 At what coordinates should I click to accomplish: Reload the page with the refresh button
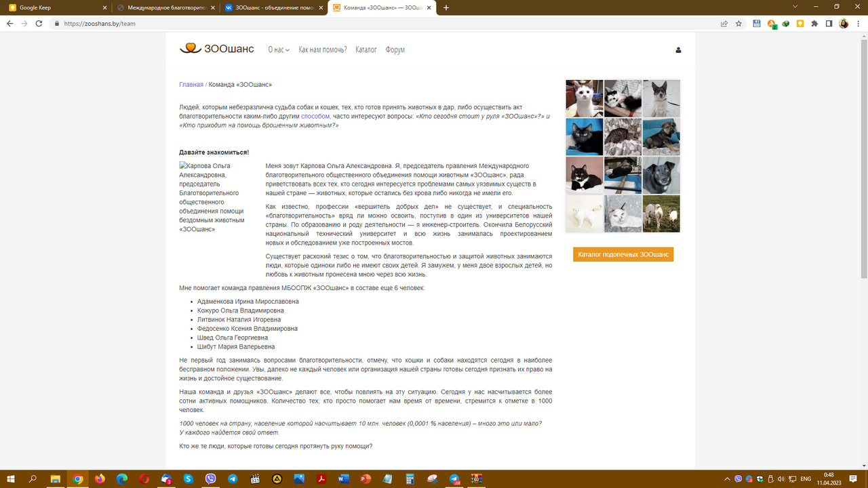39,23
